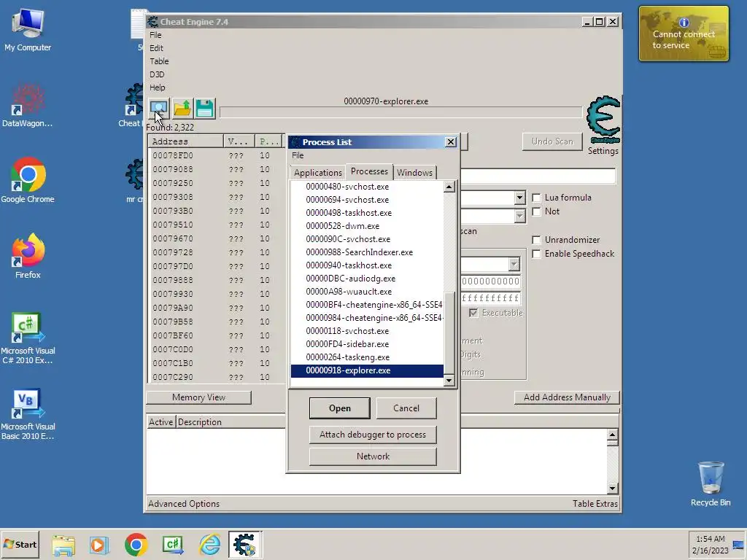Switch to the Processes tab

[369, 171]
